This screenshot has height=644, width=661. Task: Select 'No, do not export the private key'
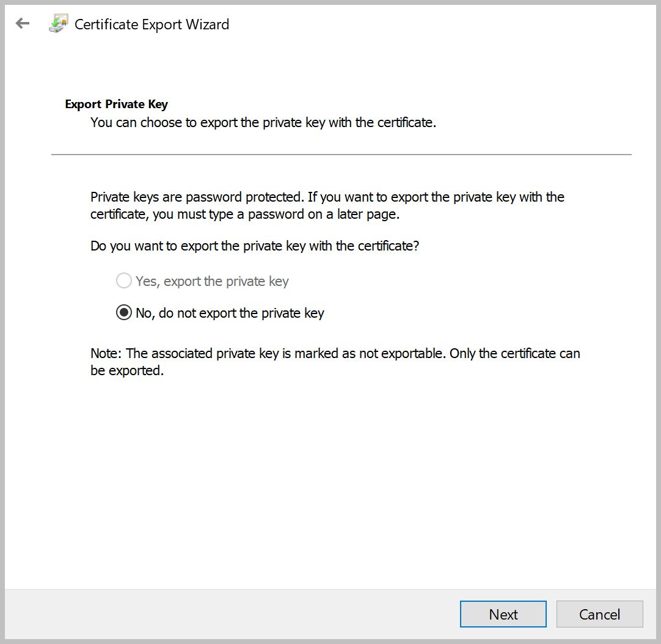tap(220, 313)
